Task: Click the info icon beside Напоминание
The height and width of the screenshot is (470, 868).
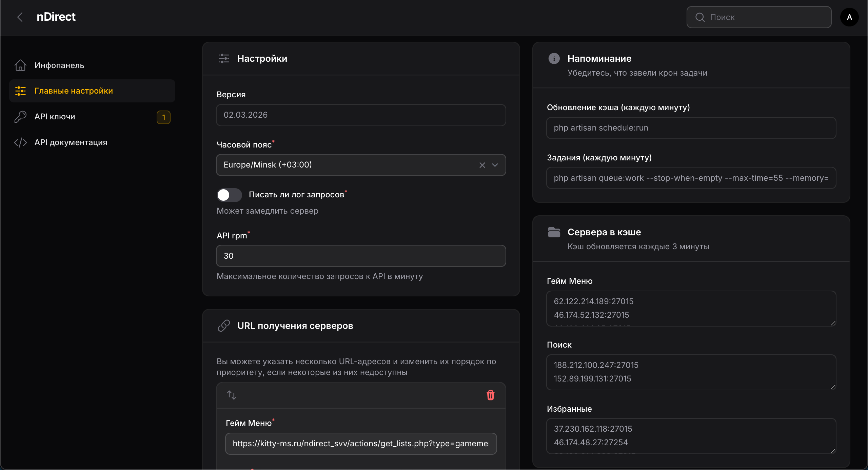Action: (x=554, y=58)
